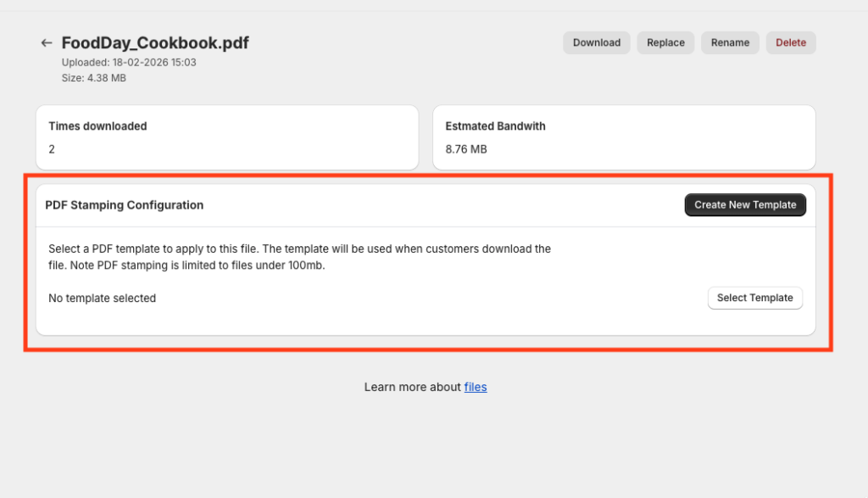Click the 8.76 MB bandwidth value
This screenshot has height=498, width=868.
tap(466, 149)
